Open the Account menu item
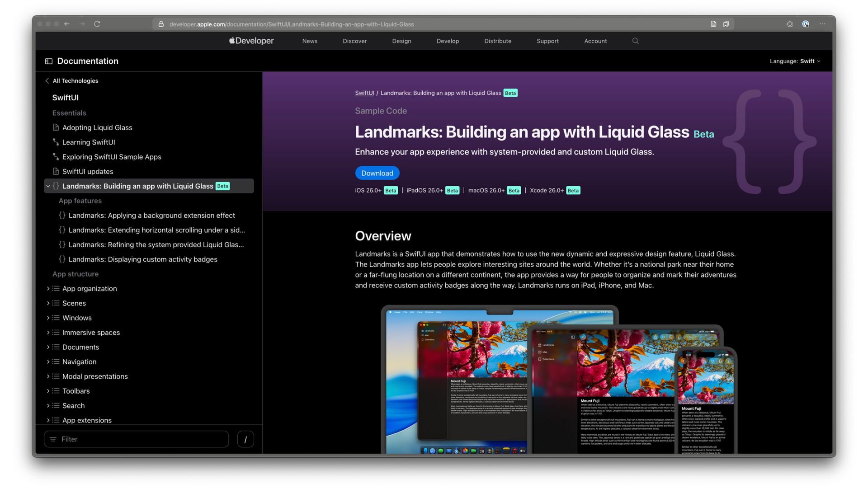The height and width of the screenshot is (488, 868). (595, 41)
